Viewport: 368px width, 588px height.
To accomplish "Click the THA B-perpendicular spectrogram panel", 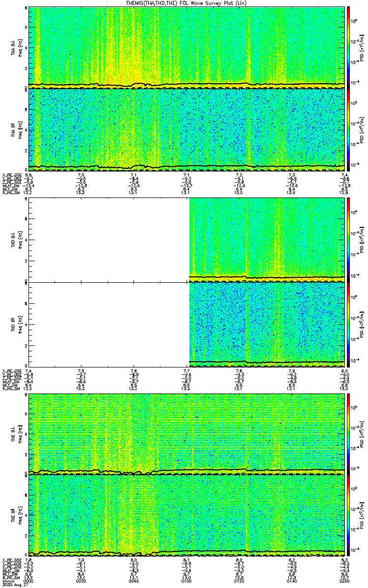I will point(186,47).
